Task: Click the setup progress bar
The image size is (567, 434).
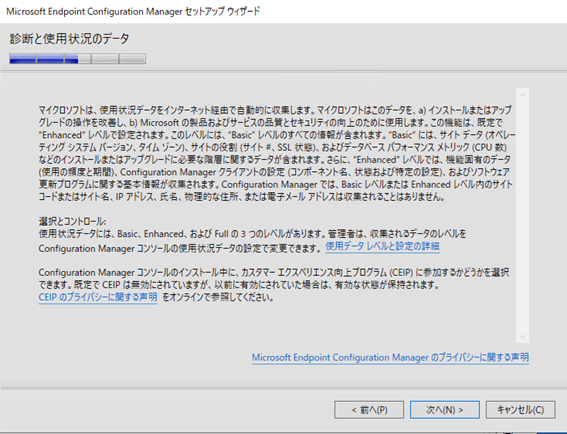Action: (78, 59)
